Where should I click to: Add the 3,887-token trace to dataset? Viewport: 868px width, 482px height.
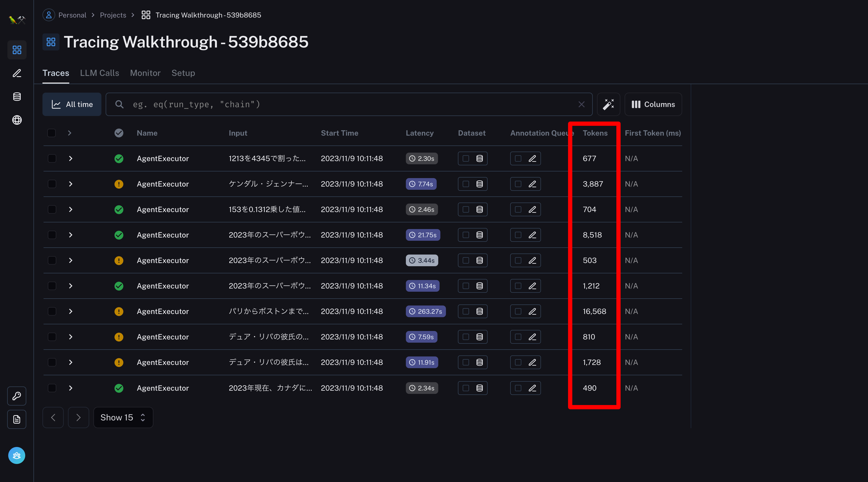(x=472, y=184)
